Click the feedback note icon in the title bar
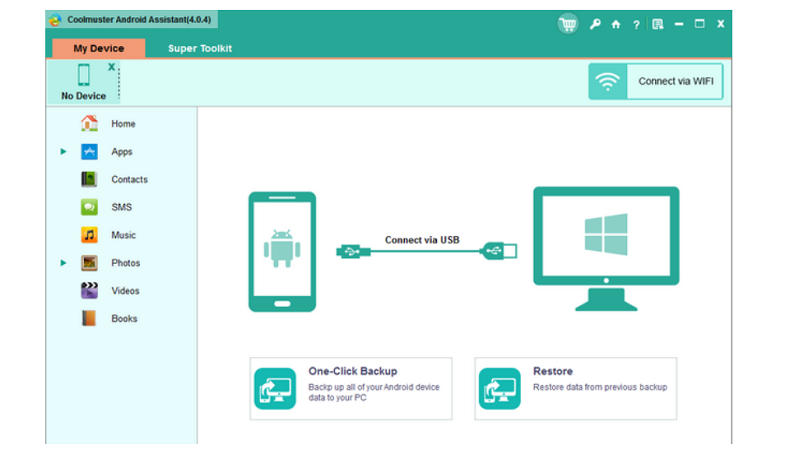This screenshot has height=454, width=785. [x=658, y=24]
